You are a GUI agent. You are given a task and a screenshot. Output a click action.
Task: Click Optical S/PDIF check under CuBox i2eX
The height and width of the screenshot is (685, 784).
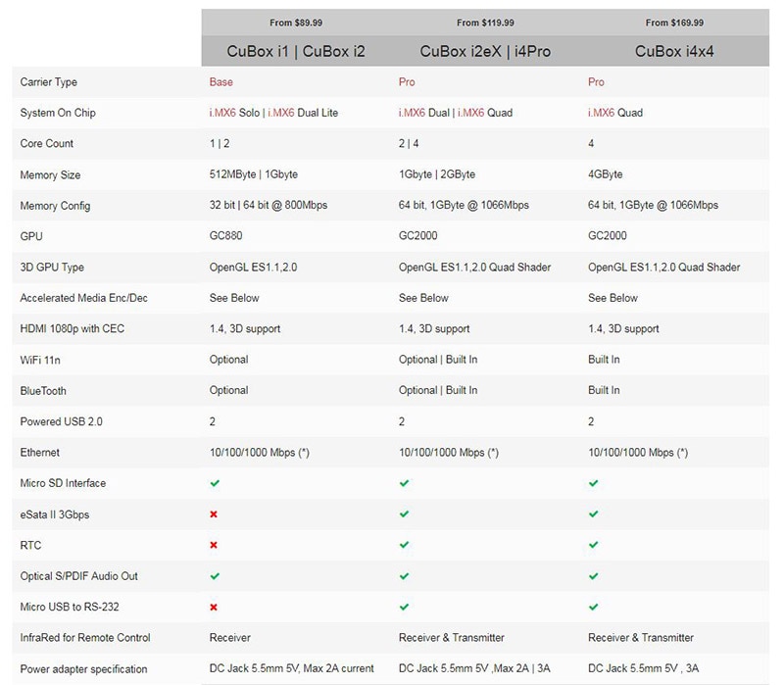click(x=404, y=576)
